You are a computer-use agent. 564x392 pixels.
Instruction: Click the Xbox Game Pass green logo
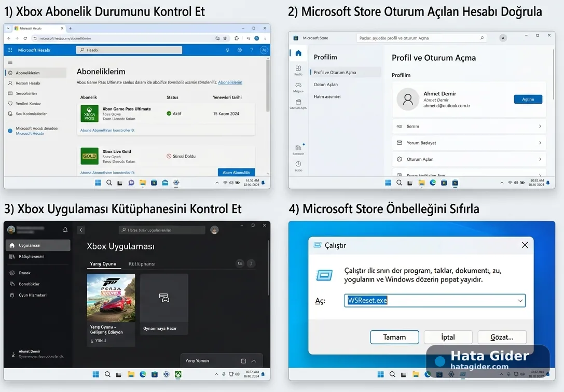[x=89, y=114]
